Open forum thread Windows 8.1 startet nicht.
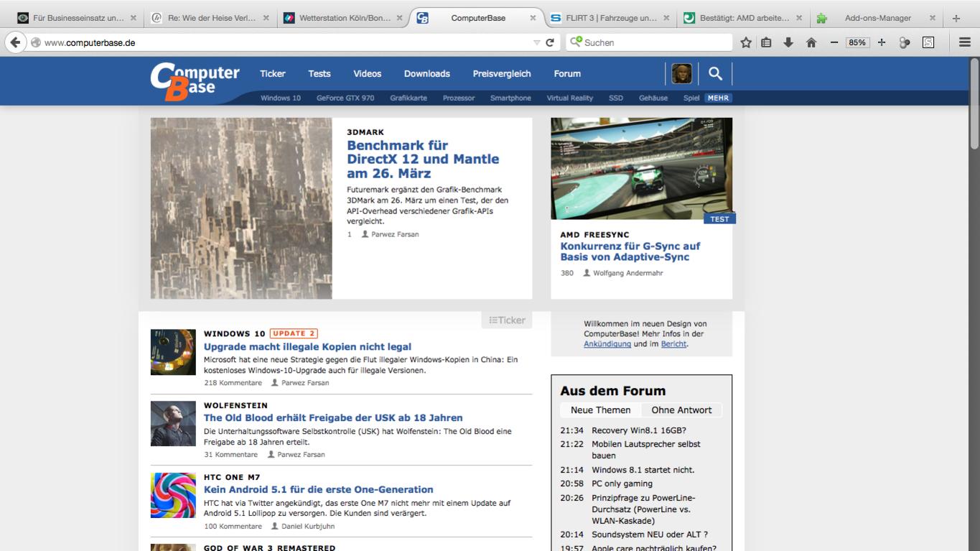980x551 pixels. pos(643,470)
